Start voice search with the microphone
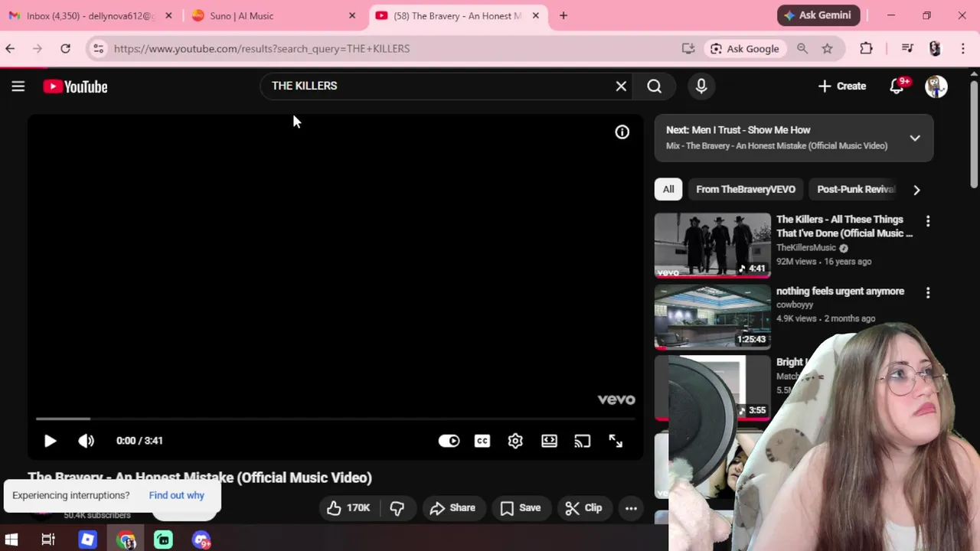The height and width of the screenshot is (551, 980). pyautogui.click(x=701, y=86)
